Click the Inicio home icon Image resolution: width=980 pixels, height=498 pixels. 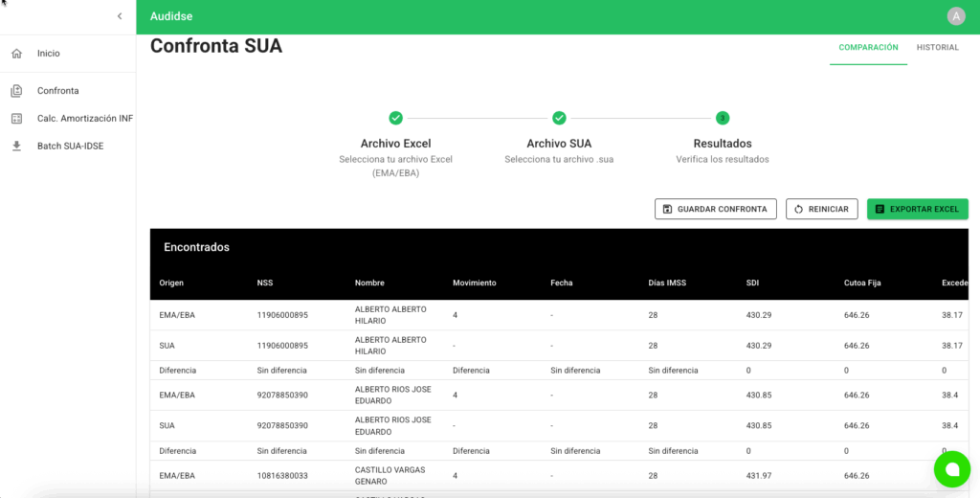(x=17, y=54)
